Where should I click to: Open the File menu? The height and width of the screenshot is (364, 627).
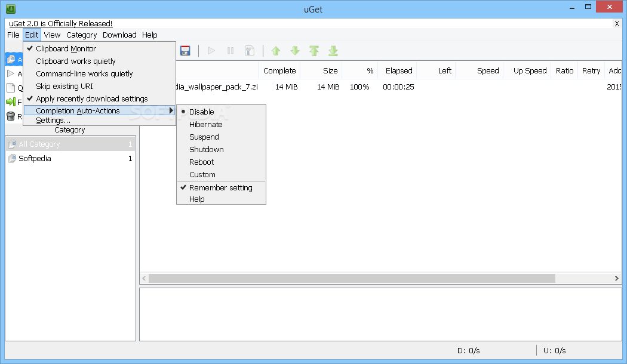click(13, 35)
